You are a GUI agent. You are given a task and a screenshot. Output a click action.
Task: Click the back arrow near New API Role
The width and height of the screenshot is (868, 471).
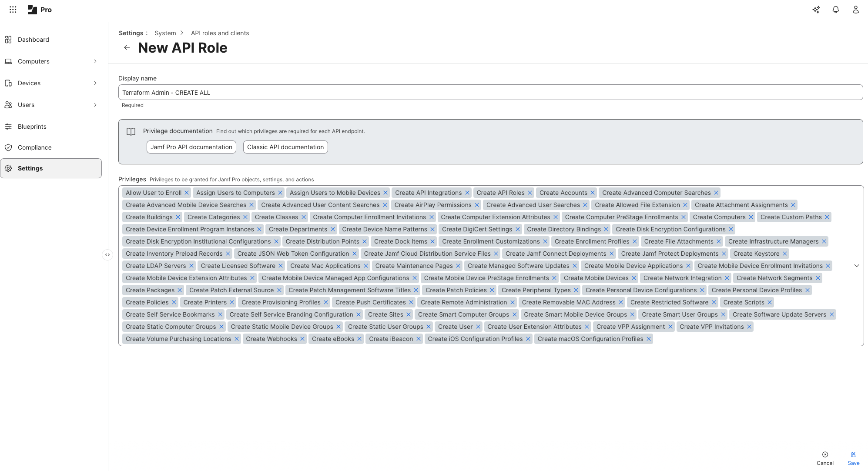click(x=127, y=47)
